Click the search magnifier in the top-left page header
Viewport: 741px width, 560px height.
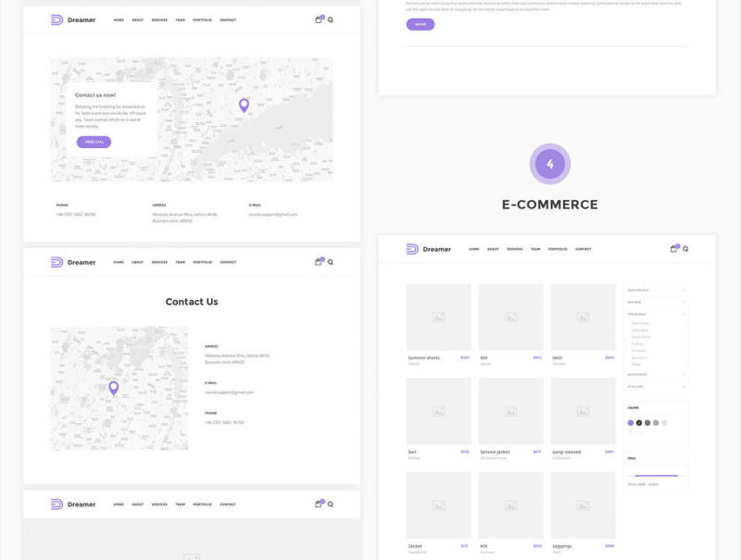click(x=331, y=19)
